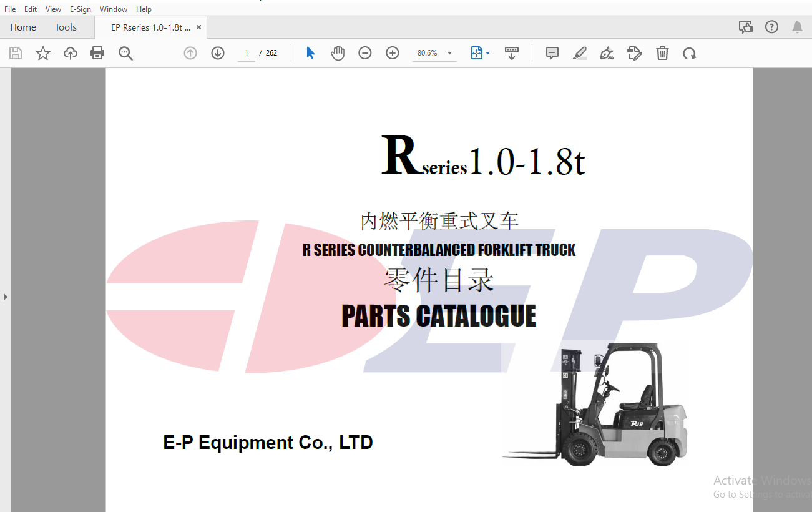Go to the previous page arrow
This screenshot has height=512, width=812.
[190, 53]
